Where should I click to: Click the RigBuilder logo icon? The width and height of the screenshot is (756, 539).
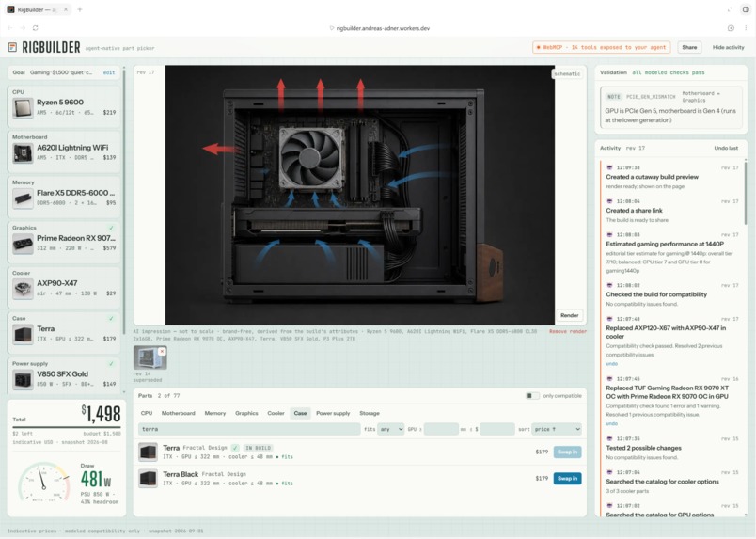point(12,47)
